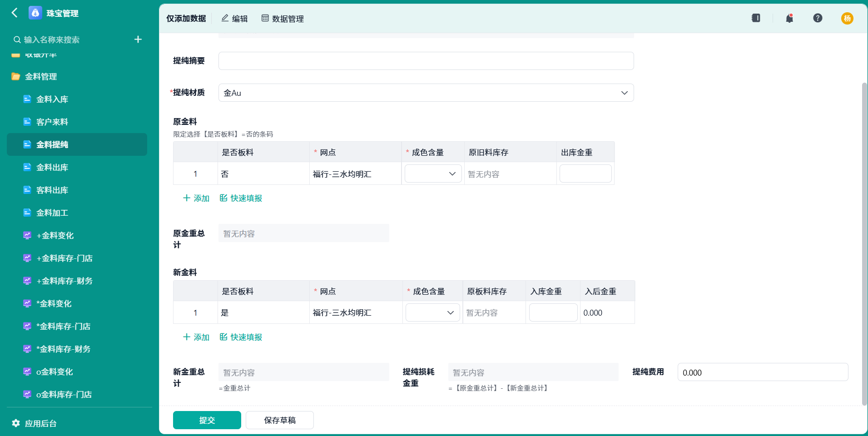
Task: Open the user avatar 杨
Action: pos(847,18)
